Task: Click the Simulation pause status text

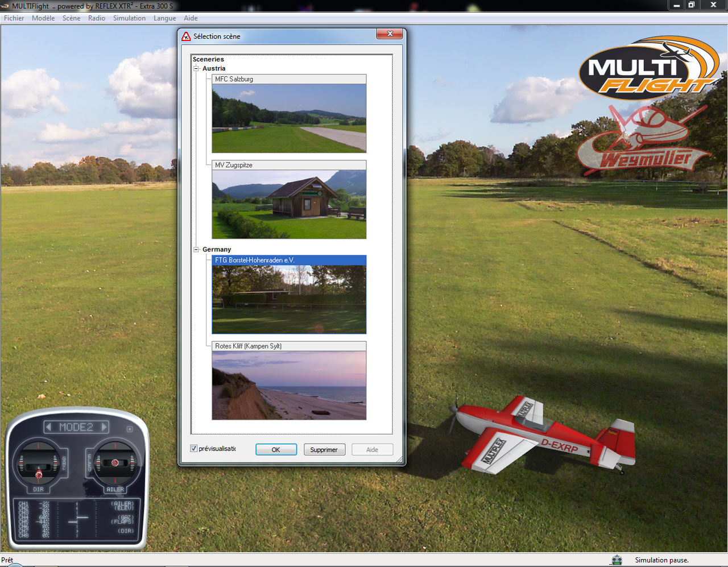Action: click(x=661, y=560)
